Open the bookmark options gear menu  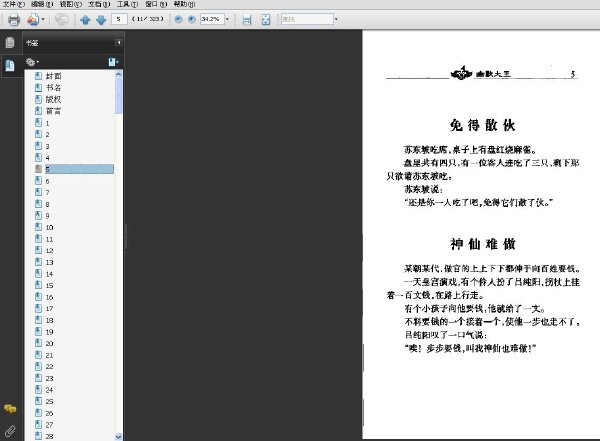(32, 62)
